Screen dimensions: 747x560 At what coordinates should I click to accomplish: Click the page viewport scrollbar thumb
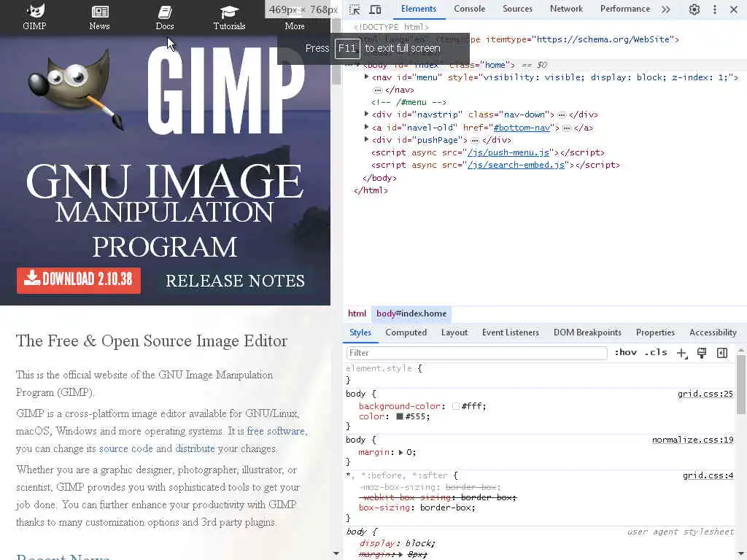(336, 52)
